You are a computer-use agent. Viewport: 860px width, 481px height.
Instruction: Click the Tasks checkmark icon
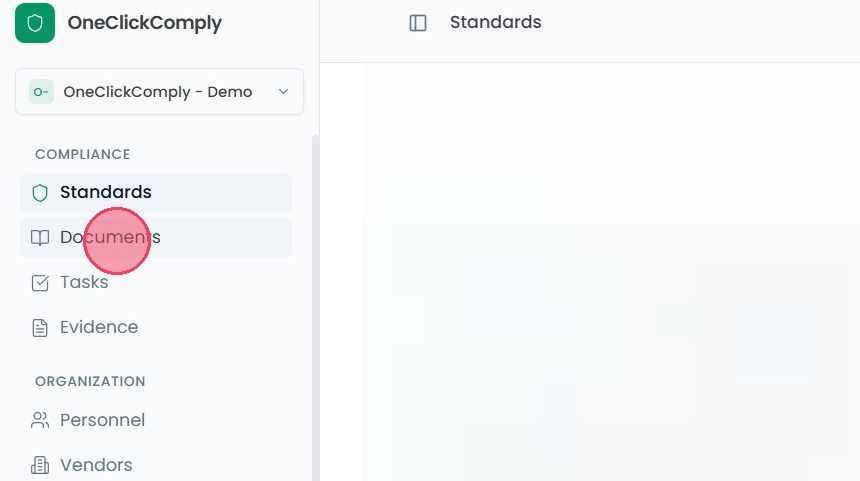40,282
